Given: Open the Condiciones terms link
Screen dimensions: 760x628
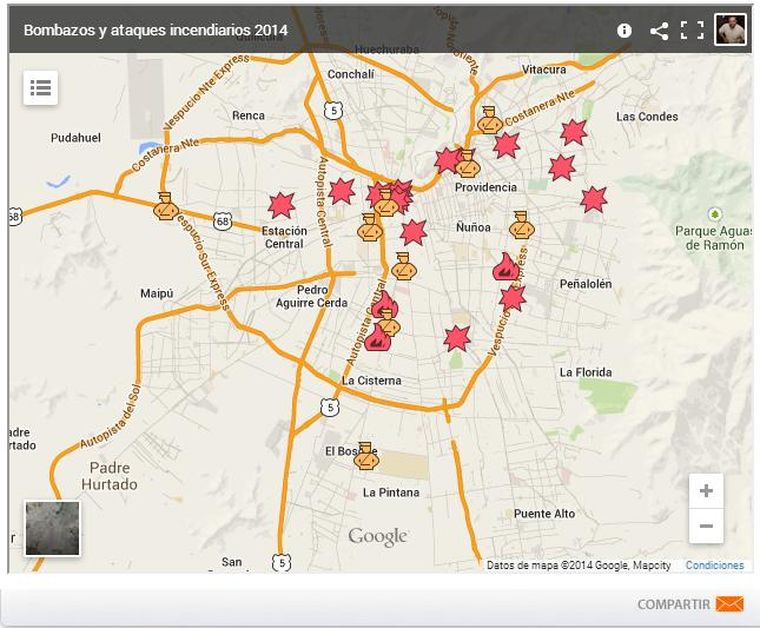Looking at the screenshot, I should click(x=714, y=565).
